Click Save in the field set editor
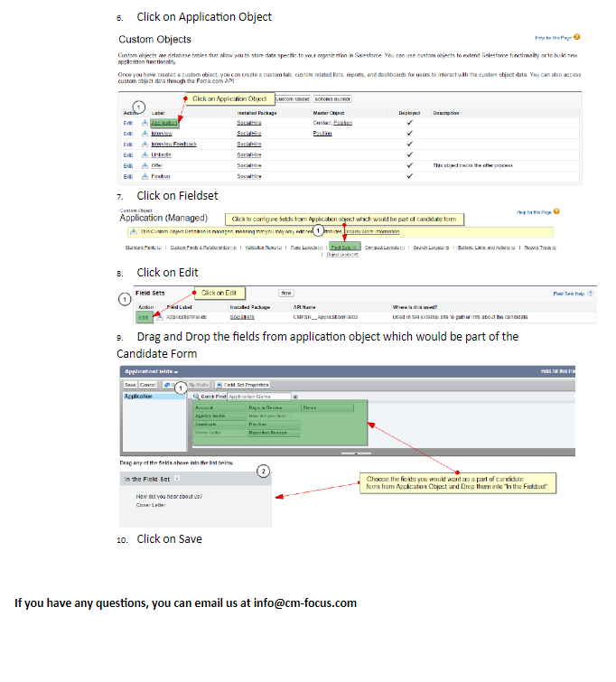The width and height of the screenshot is (616, 682). (130, 385)
